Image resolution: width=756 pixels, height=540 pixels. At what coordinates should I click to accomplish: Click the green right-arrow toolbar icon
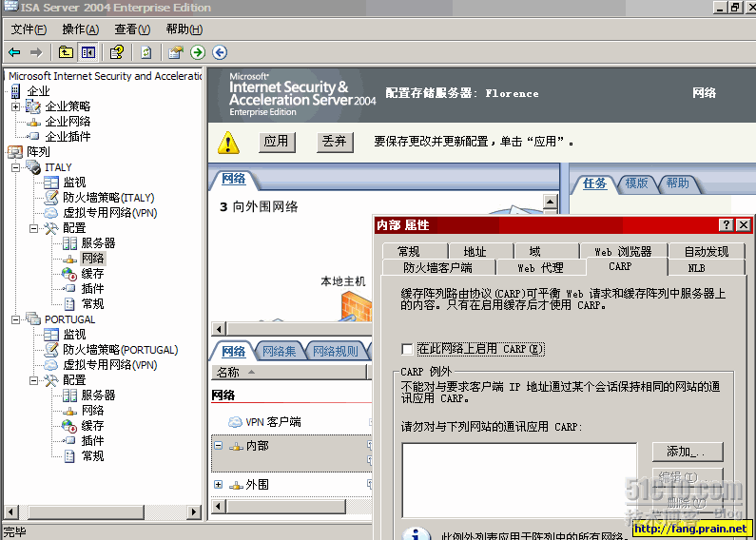[198, 52]
